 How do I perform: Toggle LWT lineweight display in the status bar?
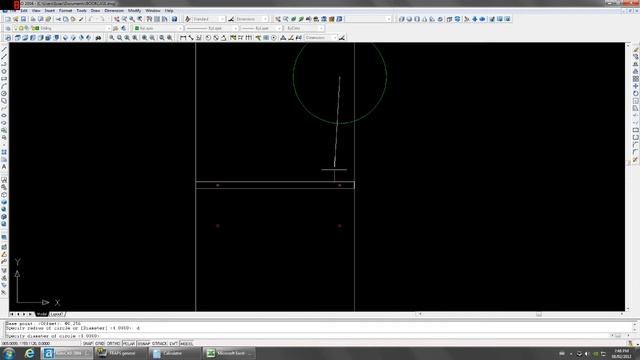tap(173, 344)
